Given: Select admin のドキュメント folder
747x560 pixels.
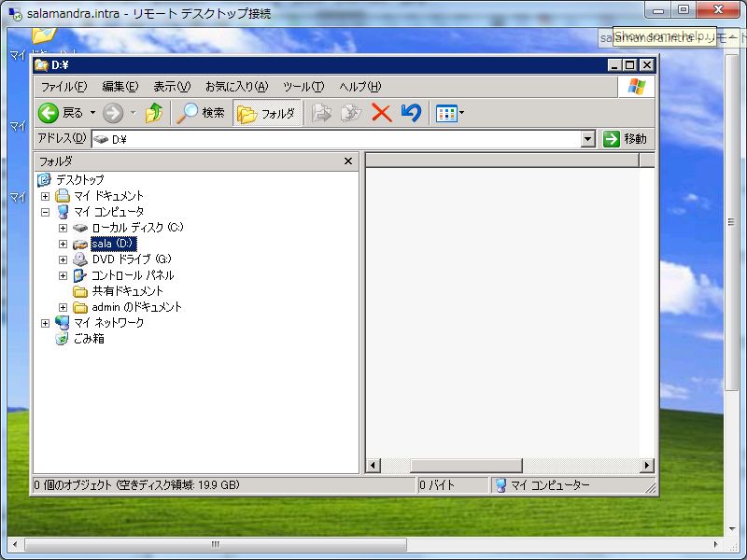Looking at the screenshot, I should [x=136, y=307].
